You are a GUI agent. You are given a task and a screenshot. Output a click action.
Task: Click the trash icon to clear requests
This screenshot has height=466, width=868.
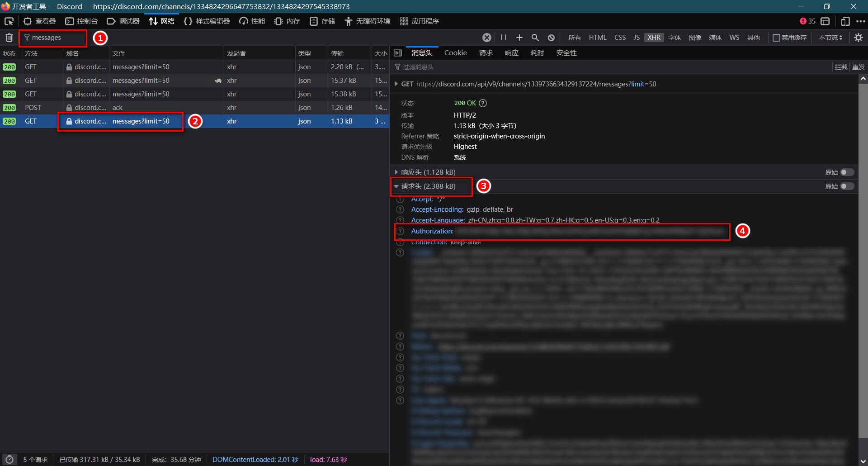(9, 38)
